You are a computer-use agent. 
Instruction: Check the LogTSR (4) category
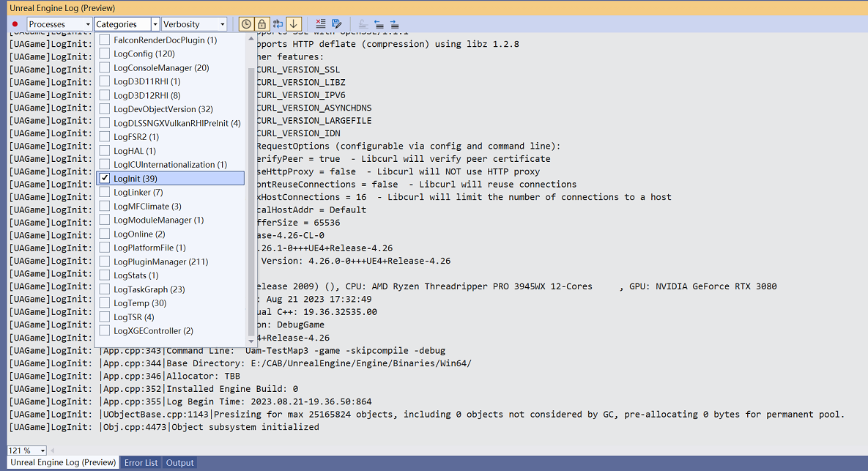pyautogui.click(x=105, y=316)
